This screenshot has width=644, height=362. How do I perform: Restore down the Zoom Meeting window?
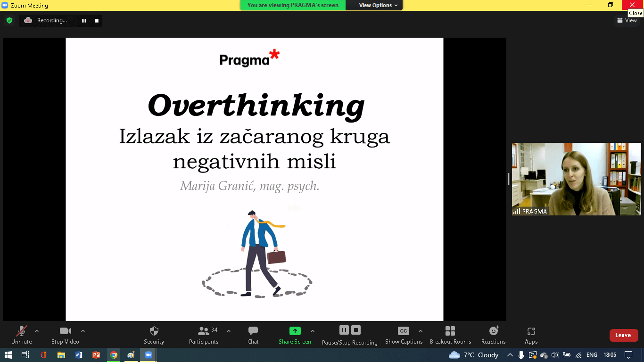point(611,5)
